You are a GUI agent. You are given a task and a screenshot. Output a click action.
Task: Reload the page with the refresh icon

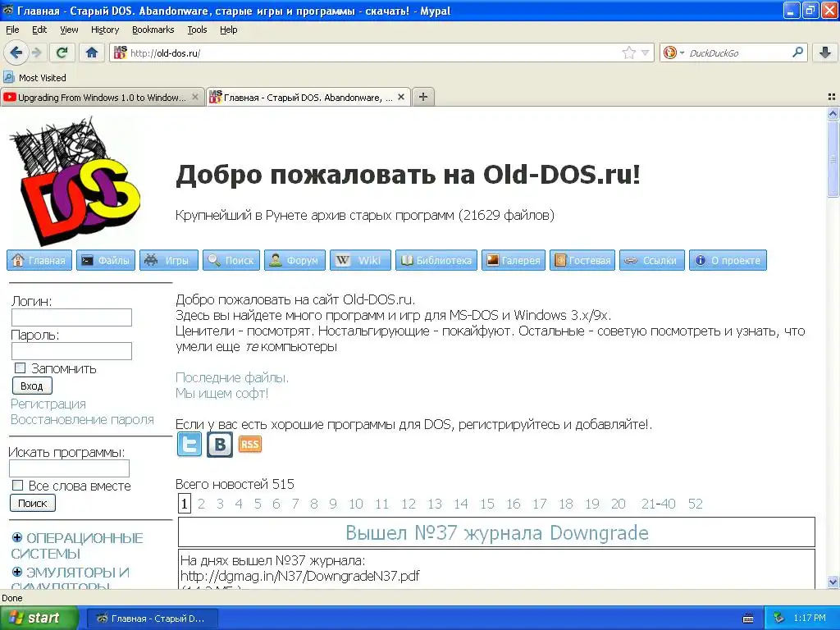(x=62, y=52)
